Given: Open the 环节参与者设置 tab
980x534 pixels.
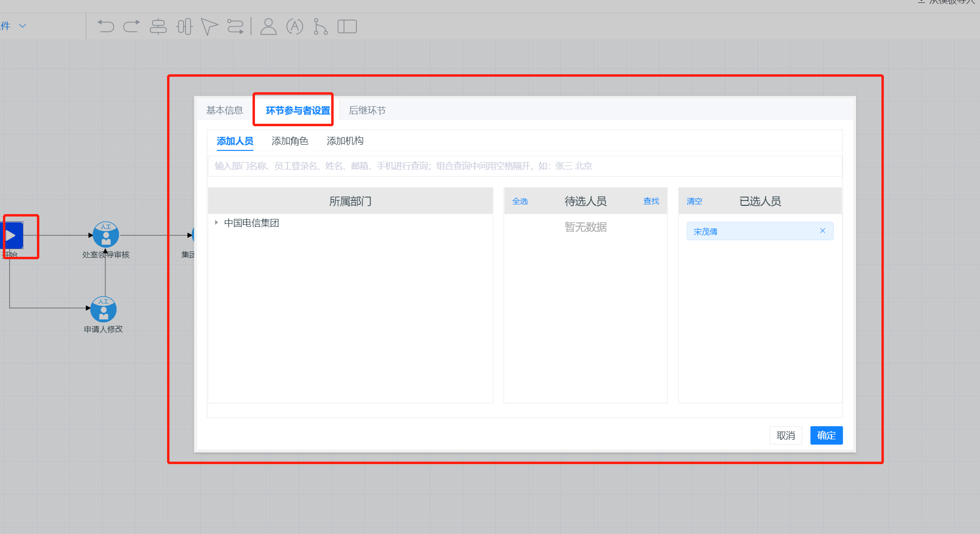Looking at the screenshot, I should tap(298, 111).
